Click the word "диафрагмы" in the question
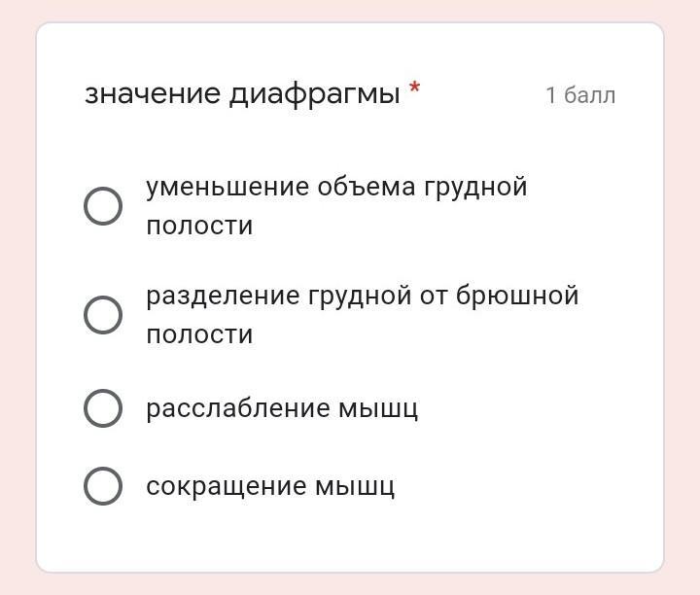700x595 pixels. 314,95
